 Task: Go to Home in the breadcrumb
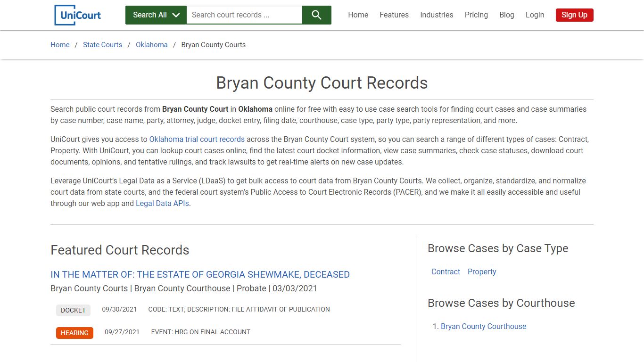60,45
